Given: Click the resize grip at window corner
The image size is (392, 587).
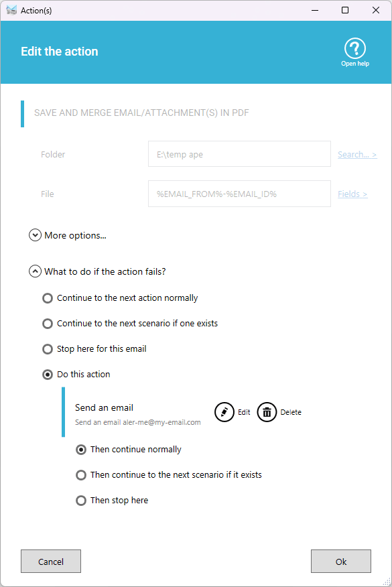Looking at the screenshot, I should [387, 582].
